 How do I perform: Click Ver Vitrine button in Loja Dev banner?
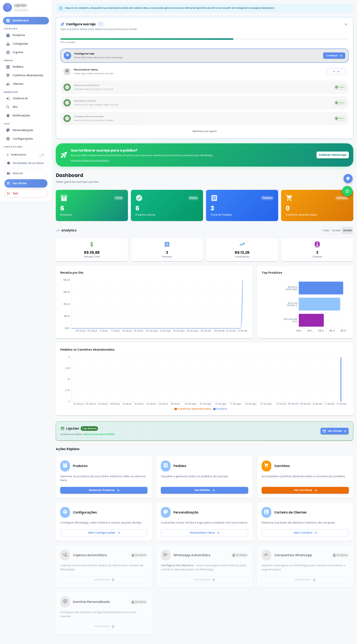335,431
